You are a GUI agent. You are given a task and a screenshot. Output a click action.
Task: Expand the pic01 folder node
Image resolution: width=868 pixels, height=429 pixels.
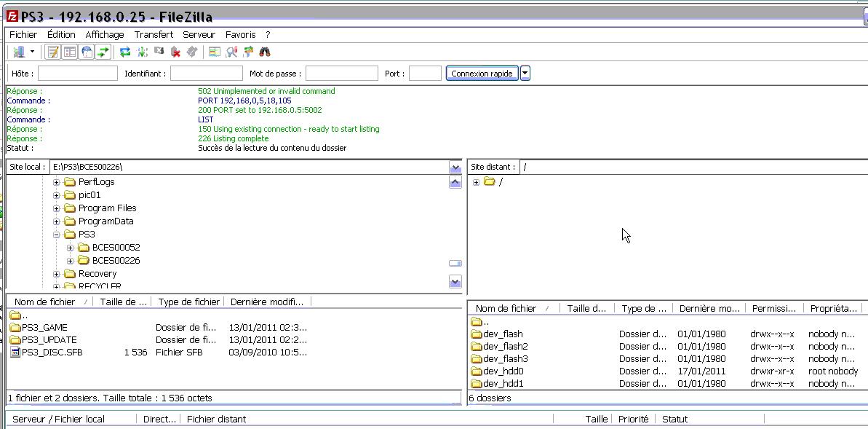point(57,195)
